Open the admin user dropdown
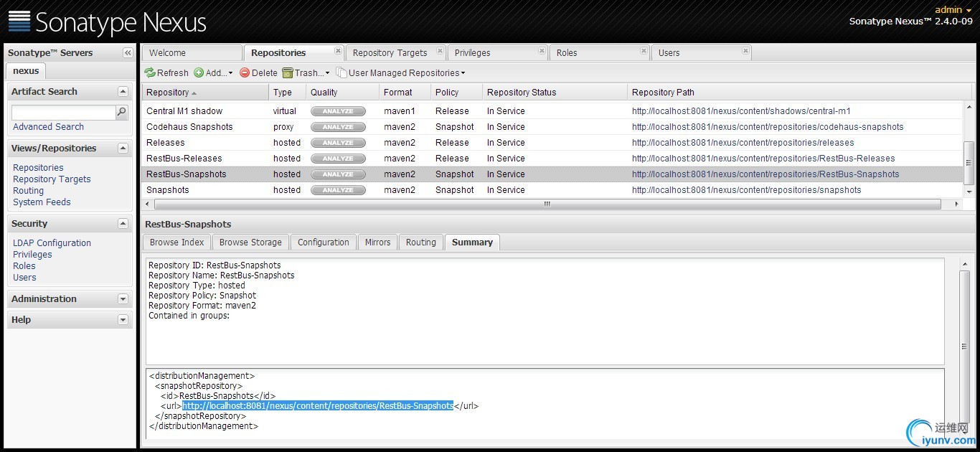The height and width of the screenshot is (452, 980). (x=953, y=9)
